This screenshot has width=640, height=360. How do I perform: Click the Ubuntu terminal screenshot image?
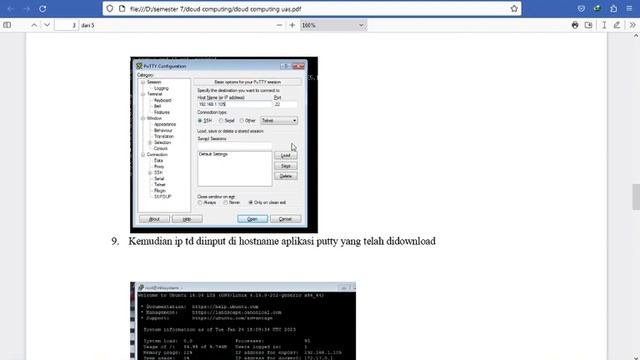coord(243,321)
